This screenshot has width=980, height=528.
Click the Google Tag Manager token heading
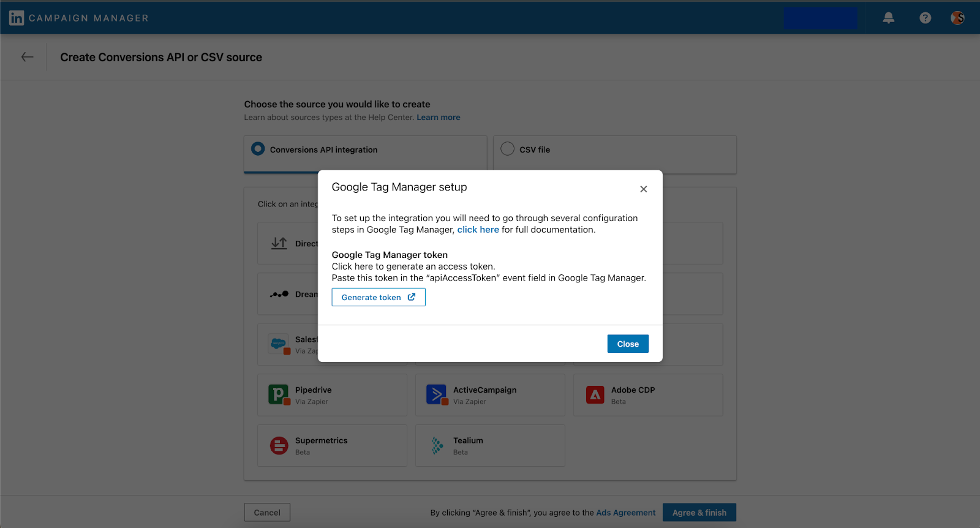(390, 255)
